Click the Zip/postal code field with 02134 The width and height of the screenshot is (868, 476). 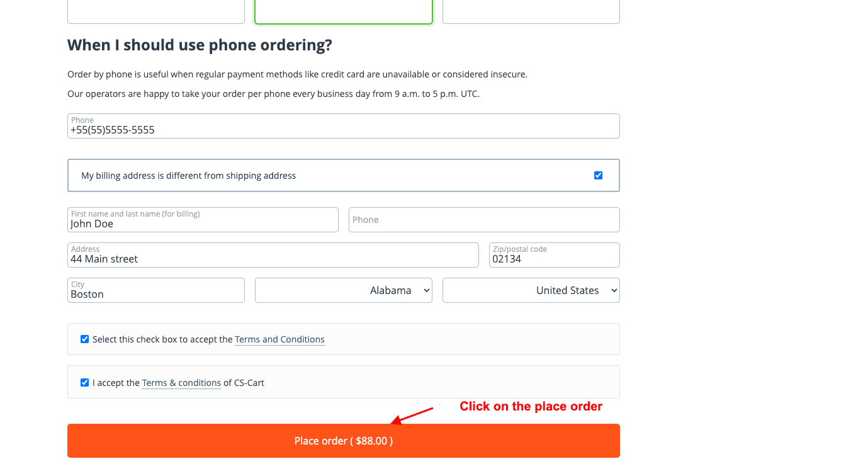(555, 255)
